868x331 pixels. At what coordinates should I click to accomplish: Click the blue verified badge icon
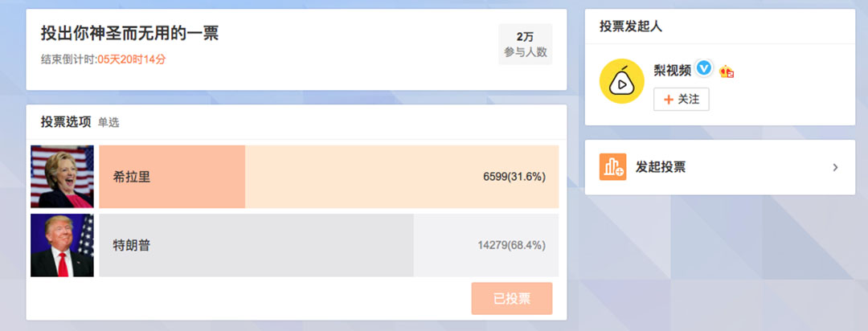tap(703, 68)
